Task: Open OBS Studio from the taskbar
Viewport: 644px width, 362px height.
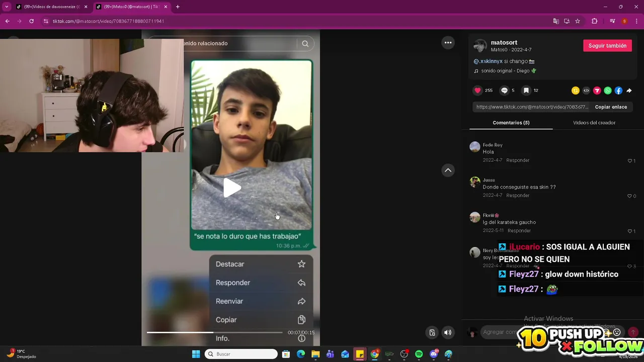Action: click(x=404, y=354)
